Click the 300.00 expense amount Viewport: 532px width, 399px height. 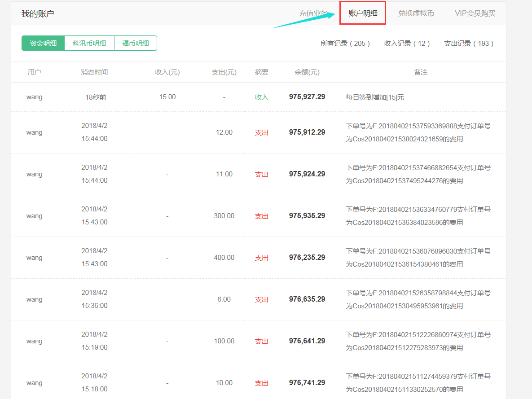click(x=224, y=216)
